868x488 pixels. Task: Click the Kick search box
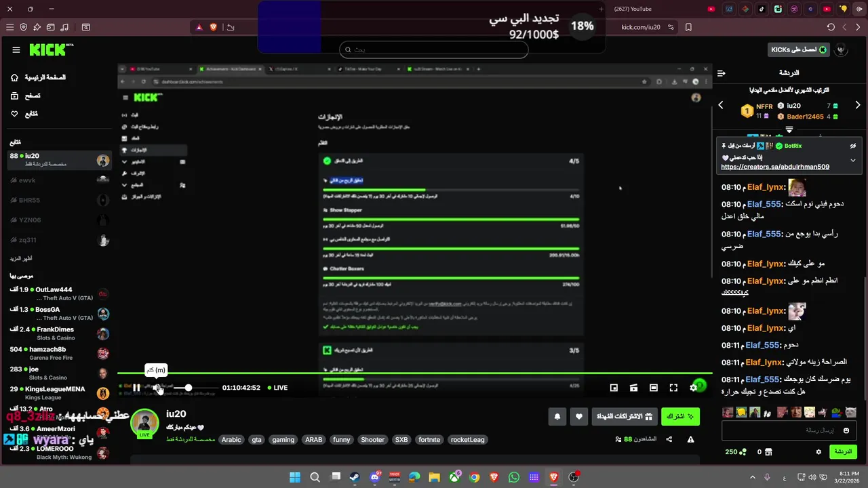click(x=434, y=49)
